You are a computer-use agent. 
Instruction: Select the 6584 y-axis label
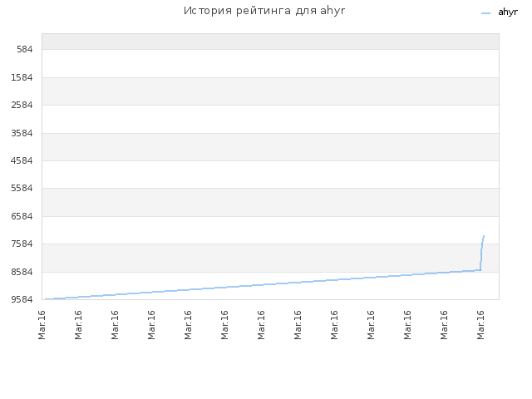pyautogui.click(x=22, y=216)
